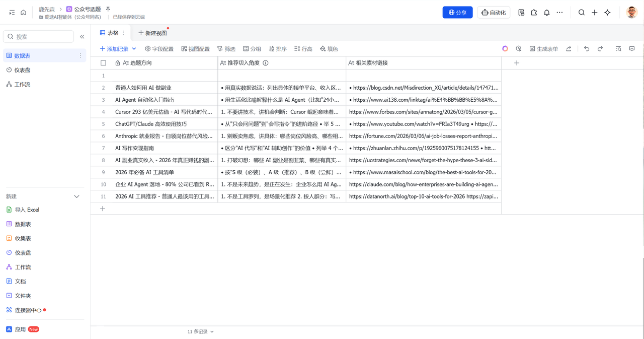This screenshot has height=339, width=644.
Task: Redo the last action
Action: (x=600, y=49)
